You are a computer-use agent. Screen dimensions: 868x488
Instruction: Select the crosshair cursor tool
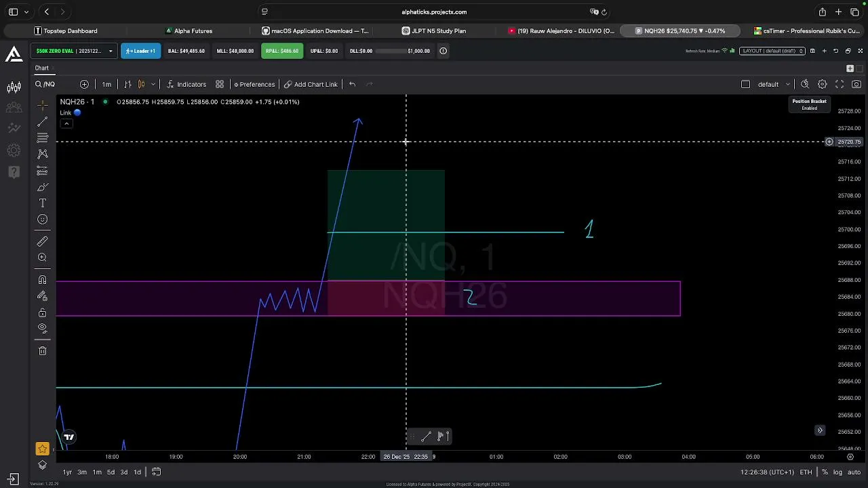[42, 105]
